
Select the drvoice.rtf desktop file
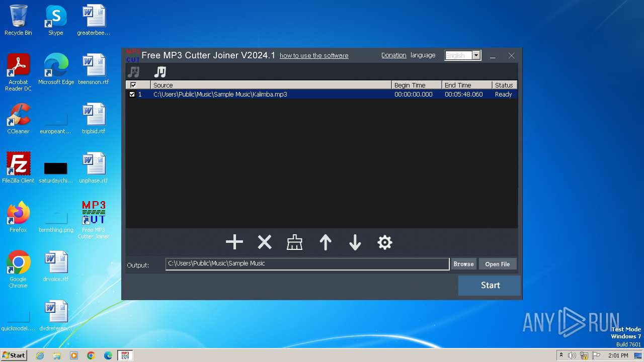point(56,266)
